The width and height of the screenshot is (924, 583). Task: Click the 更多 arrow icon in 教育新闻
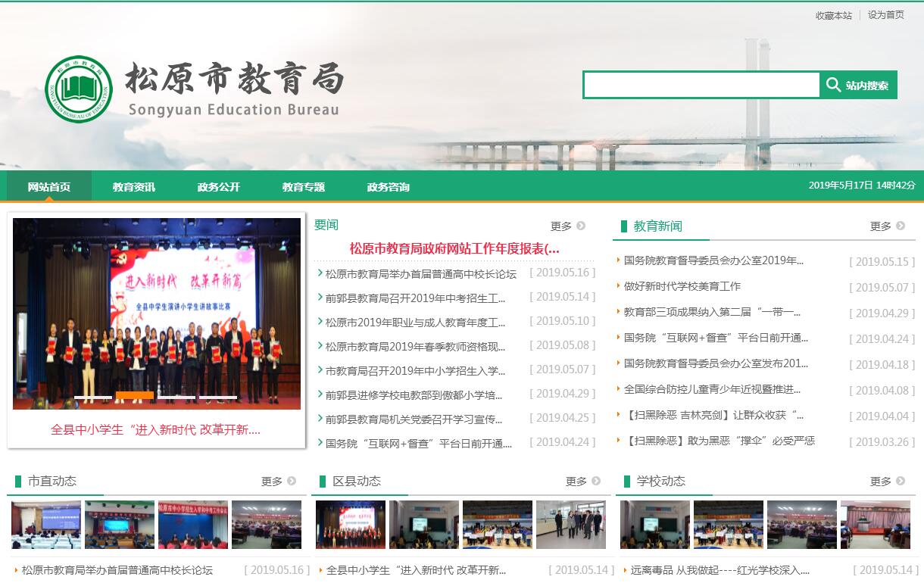pos(901,226)
